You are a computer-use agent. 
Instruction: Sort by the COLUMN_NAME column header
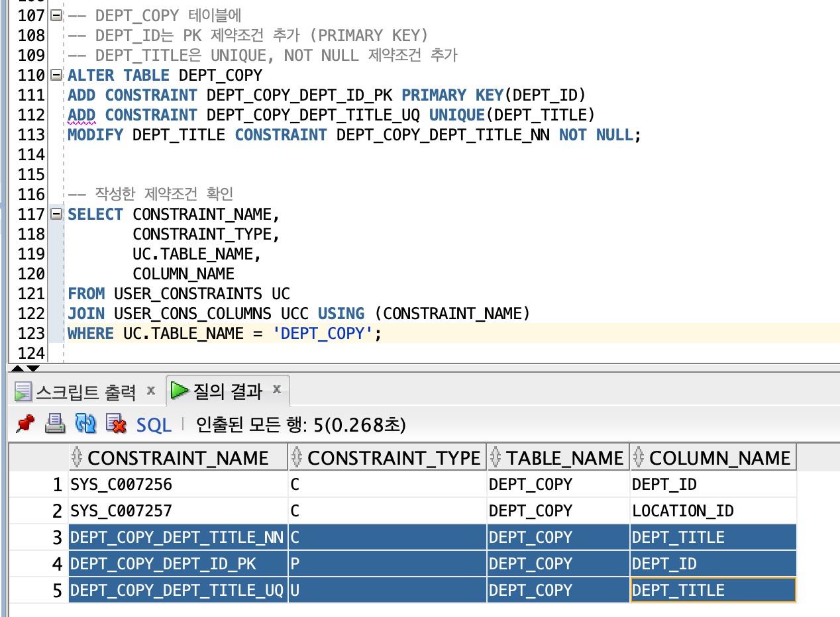point(713,458)
